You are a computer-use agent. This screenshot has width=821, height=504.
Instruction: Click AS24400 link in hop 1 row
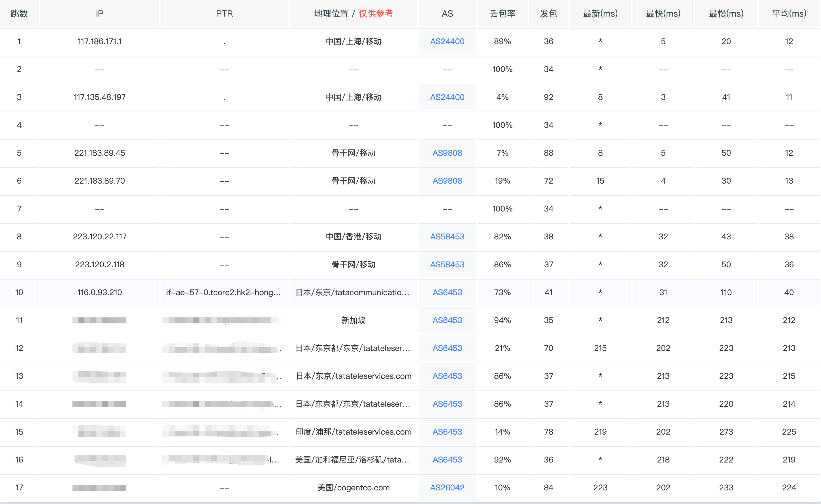[x=447, y=41]
